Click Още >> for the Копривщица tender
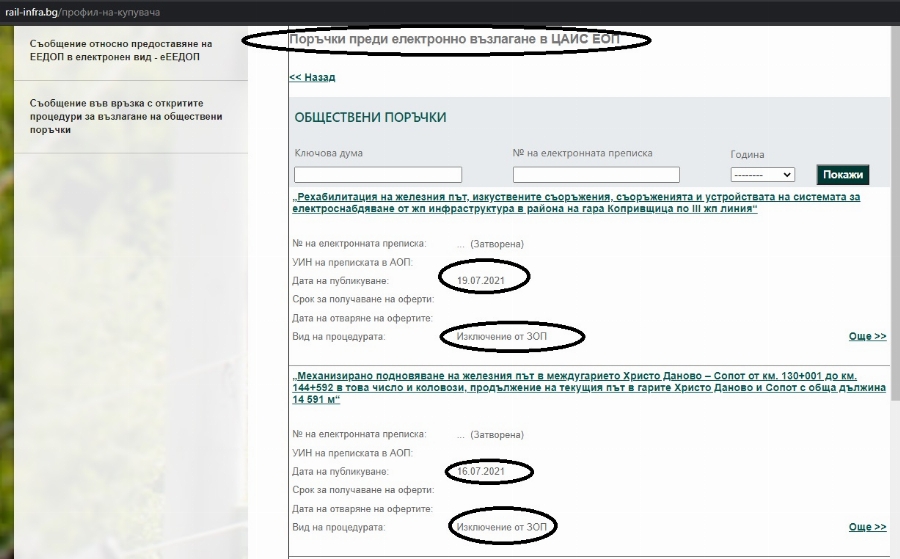The image size is (900, 559). point(867,336)
